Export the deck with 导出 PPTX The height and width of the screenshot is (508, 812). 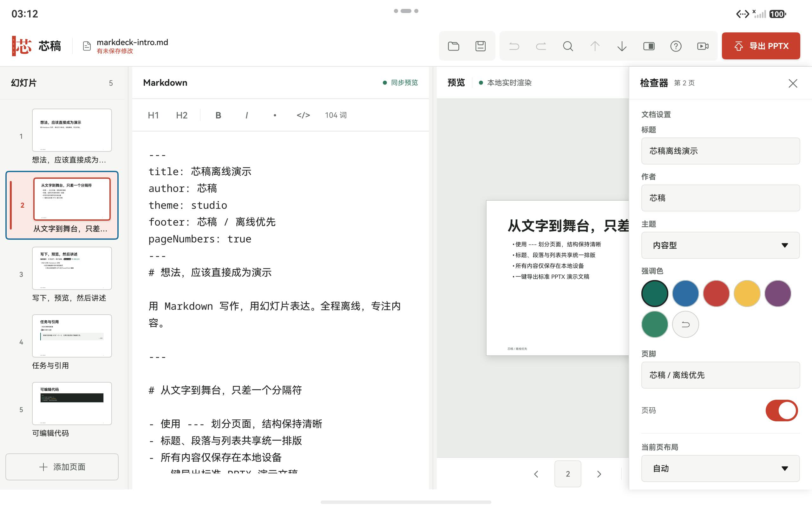tap(761, 46)
